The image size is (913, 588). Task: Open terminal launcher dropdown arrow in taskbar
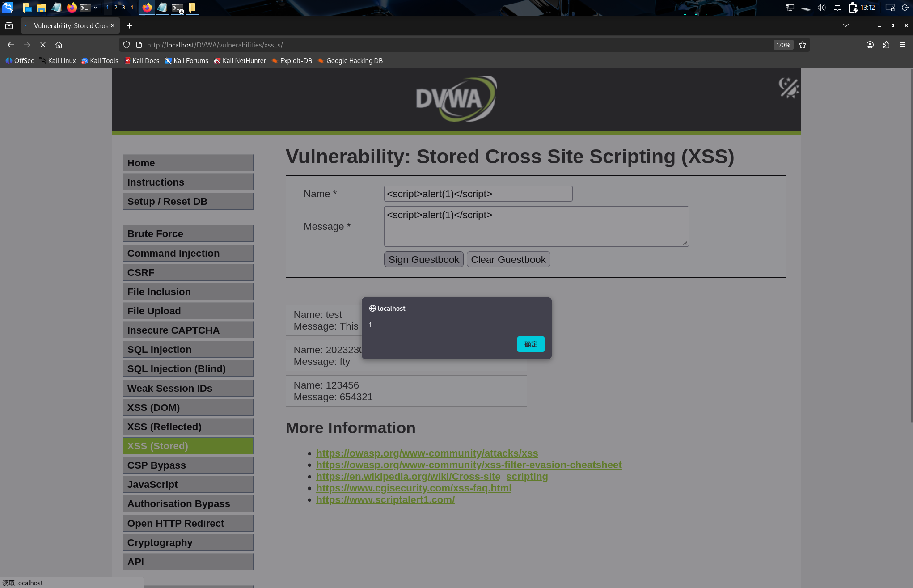[x=96, y=8]
